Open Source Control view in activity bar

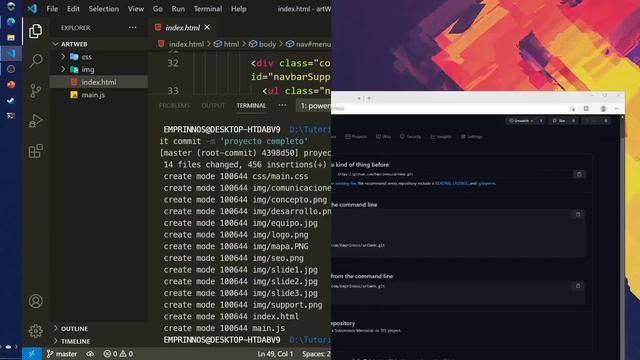pyautogui.click(x=36, y=91)
